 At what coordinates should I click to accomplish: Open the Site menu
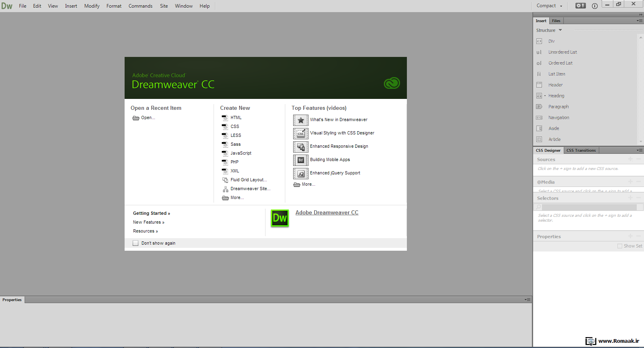tap(164, 6)
